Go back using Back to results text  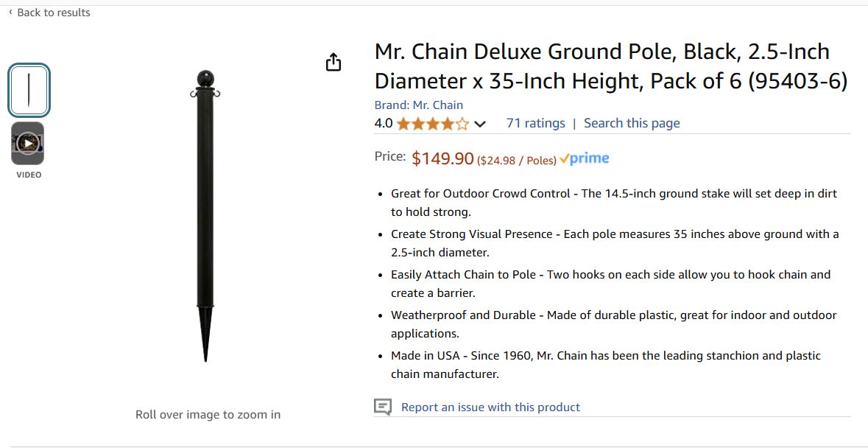pos(54,13)
